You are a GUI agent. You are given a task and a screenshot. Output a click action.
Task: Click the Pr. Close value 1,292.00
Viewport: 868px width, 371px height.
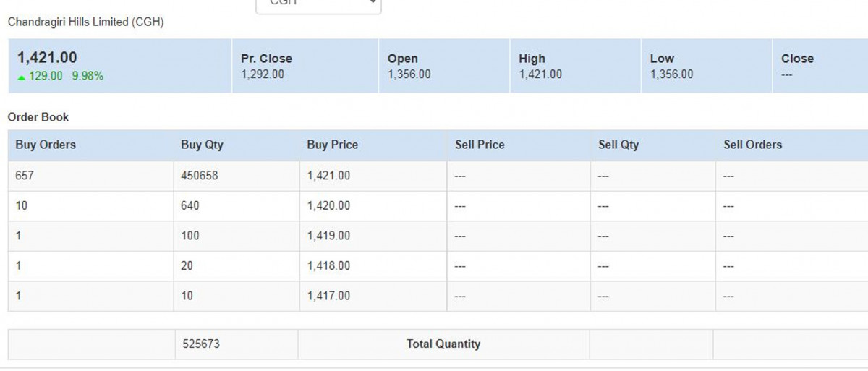click(263, 74)
